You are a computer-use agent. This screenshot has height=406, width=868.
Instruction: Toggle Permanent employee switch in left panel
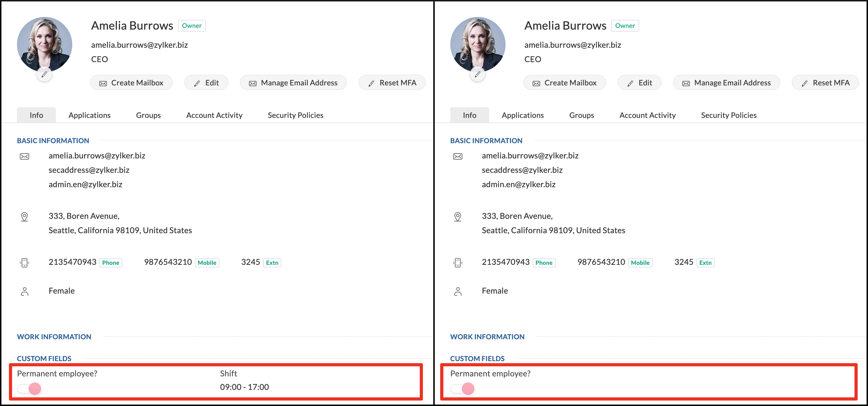click(30, 388)
